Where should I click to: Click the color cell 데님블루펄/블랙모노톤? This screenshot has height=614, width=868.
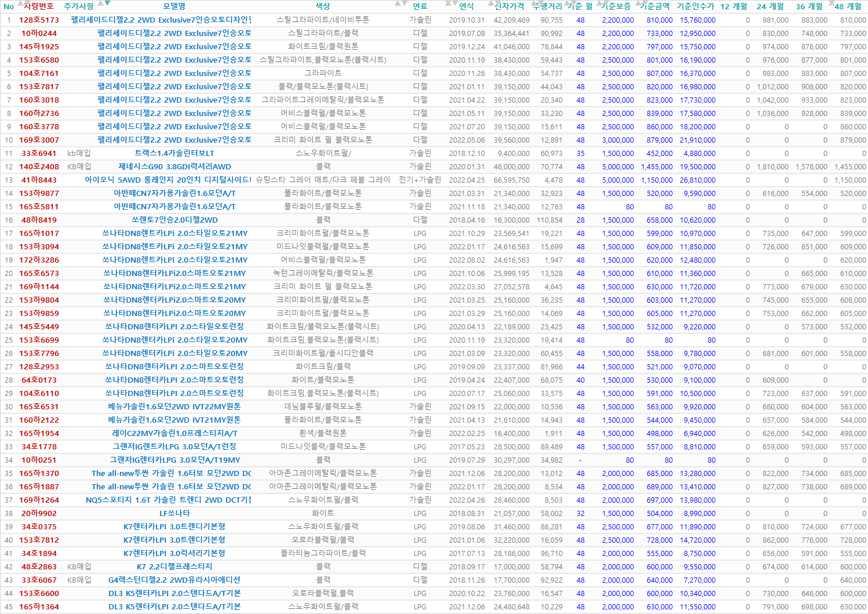[x=323, y=406]
